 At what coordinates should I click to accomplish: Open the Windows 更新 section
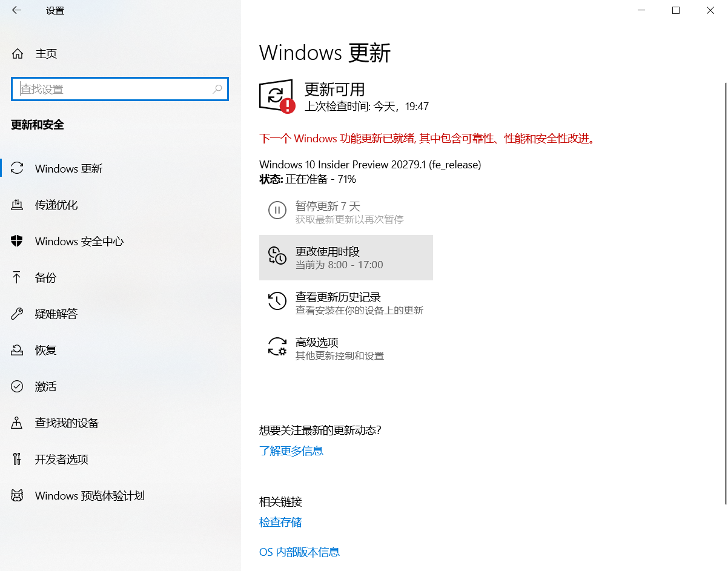click(121, 168)
